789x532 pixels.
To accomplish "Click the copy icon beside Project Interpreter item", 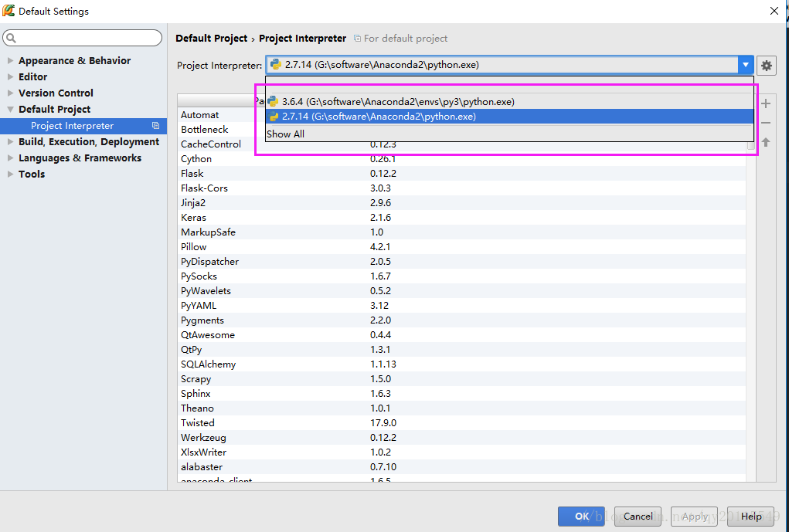I will click(x=155, y=126).
